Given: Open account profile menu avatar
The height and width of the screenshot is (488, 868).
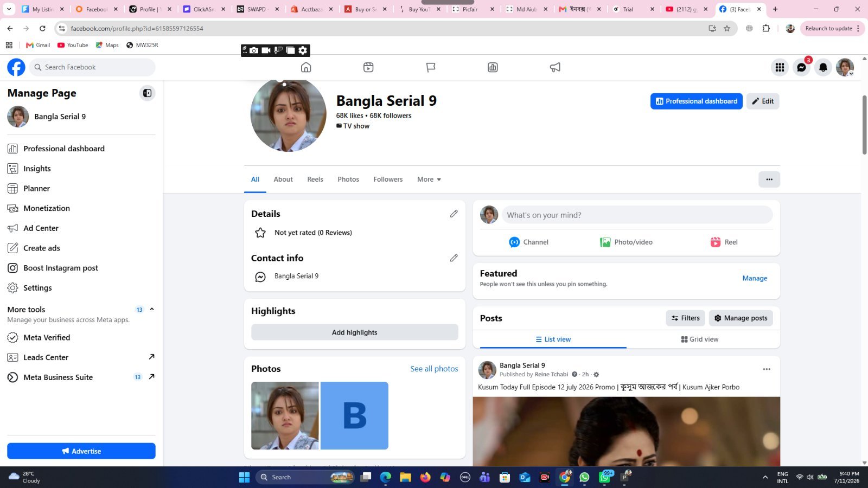Looking at the screenshot, I should tap(845, 67).
